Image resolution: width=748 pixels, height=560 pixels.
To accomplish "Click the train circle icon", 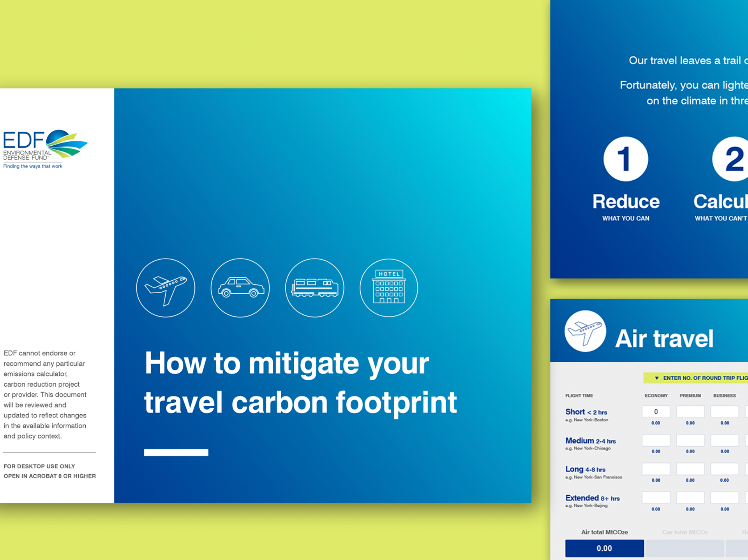I will [x=314, y=288].
